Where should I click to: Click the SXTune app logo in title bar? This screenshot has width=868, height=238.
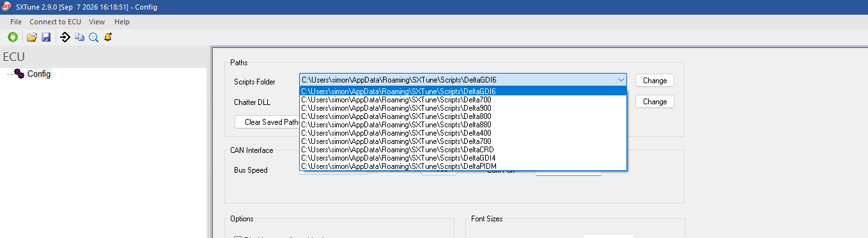6,7
